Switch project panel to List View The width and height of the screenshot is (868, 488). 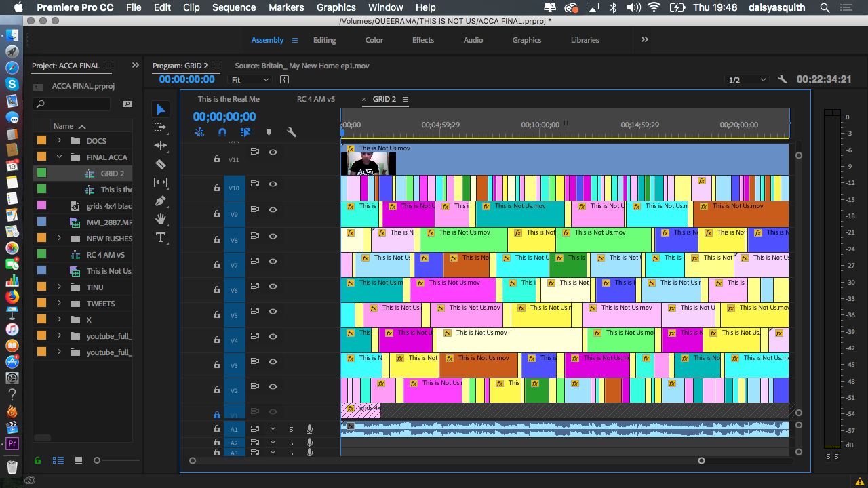[x=58, y=460]
